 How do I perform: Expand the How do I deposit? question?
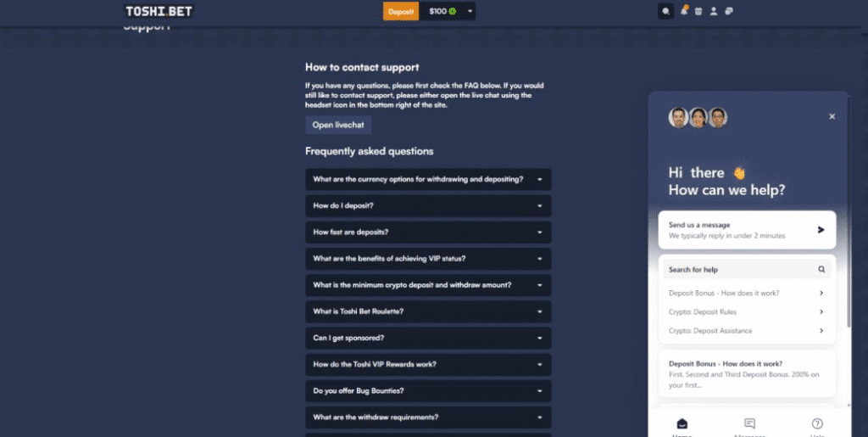pyautogui.click(x=428, y=206)
